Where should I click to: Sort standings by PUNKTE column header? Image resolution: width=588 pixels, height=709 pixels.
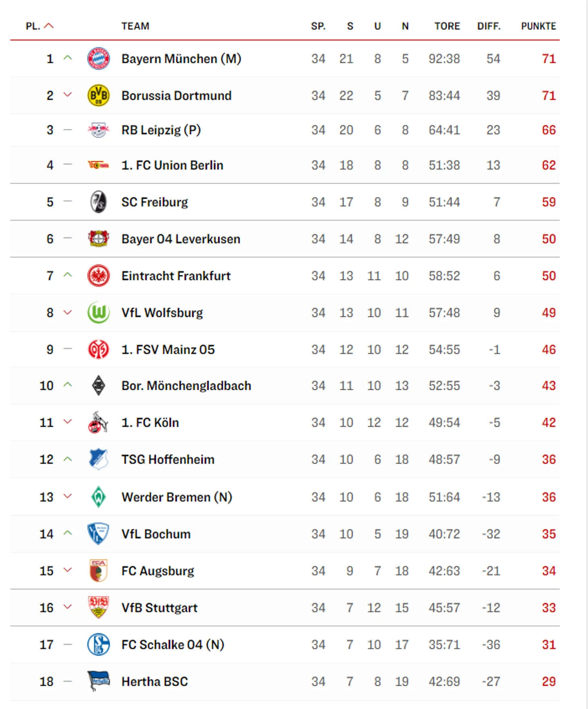click(538, 26)
